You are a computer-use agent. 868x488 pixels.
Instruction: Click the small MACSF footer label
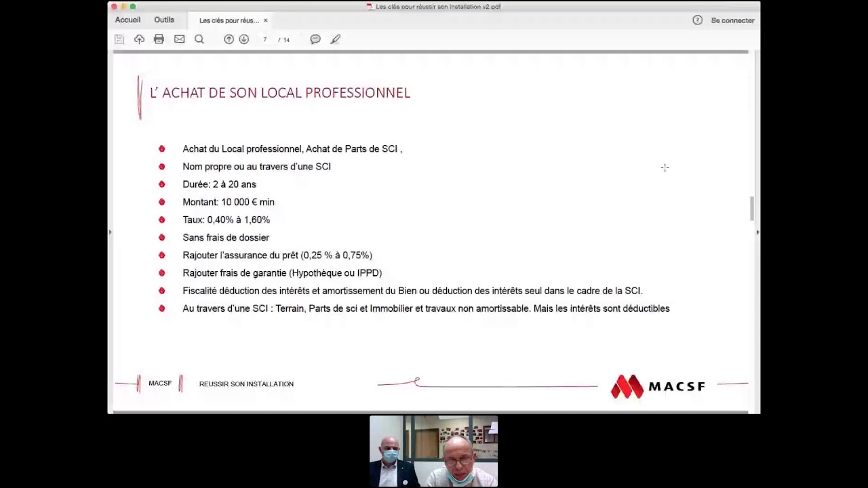160,384
